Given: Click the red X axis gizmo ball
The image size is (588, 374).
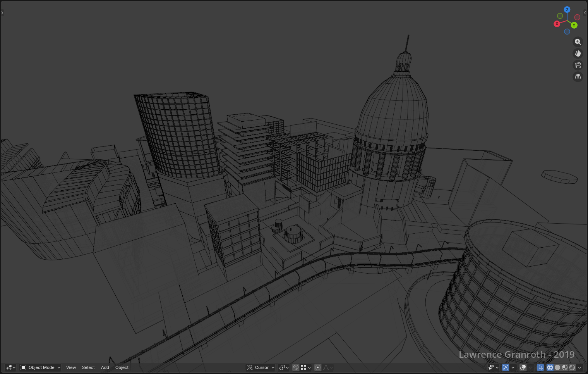Looking at the screenshot, I should (x=557, y=24).
